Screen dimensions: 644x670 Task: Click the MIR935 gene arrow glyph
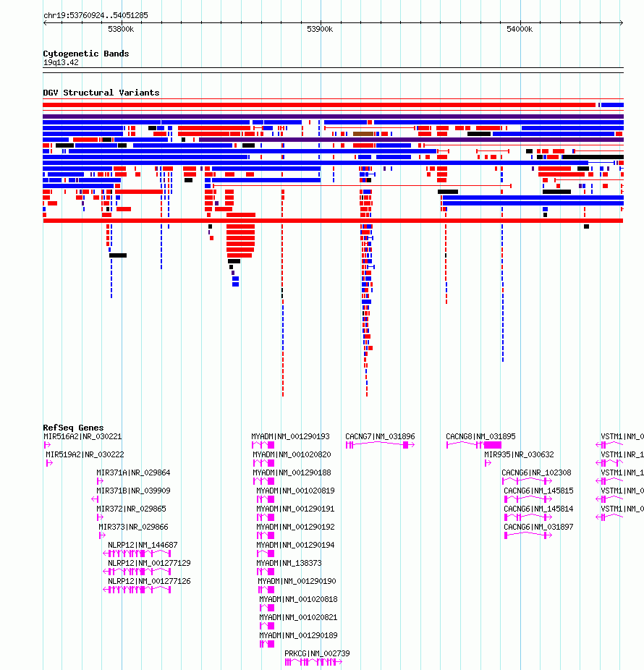click(488, 463)
